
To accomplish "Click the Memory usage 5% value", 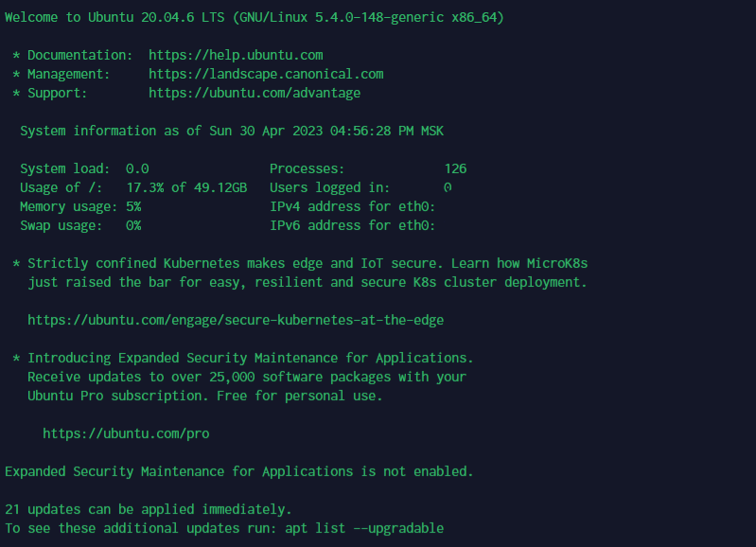I will coord(133,207).
